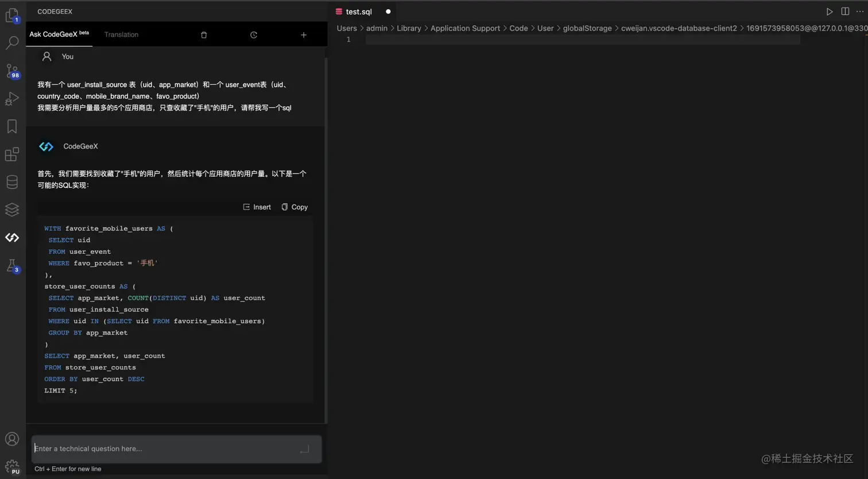The image size is (868, 479).
Task: Click the CODEGEEX panel title
Action: 55,11
